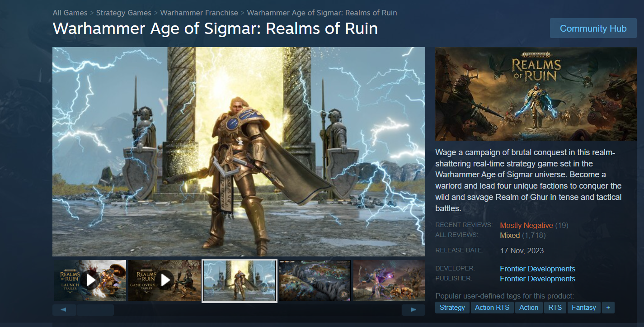This screenshot has height=327, width=644.
Task: Open Strategy Games breadcrumb link
Action: point(123,13)
